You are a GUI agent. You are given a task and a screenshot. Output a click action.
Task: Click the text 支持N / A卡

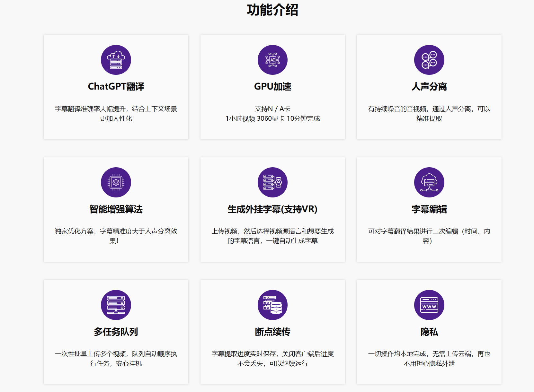point(272,109)
